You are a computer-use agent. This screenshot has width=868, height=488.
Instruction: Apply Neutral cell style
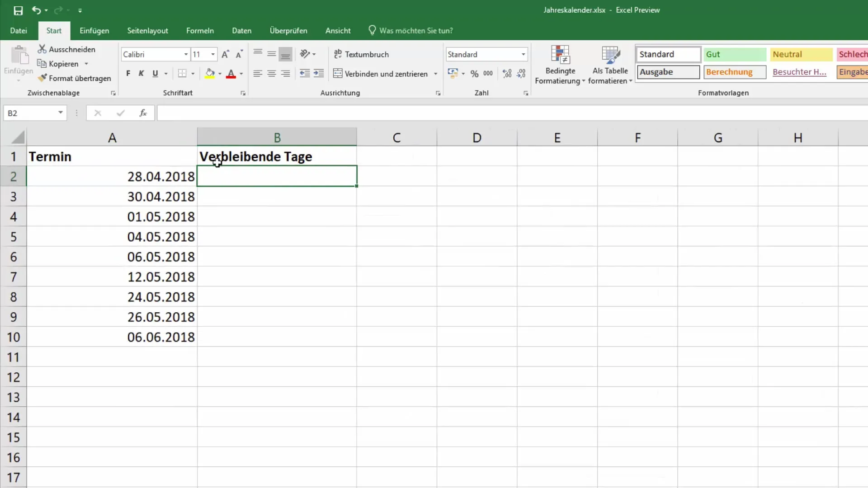point(801,54)
